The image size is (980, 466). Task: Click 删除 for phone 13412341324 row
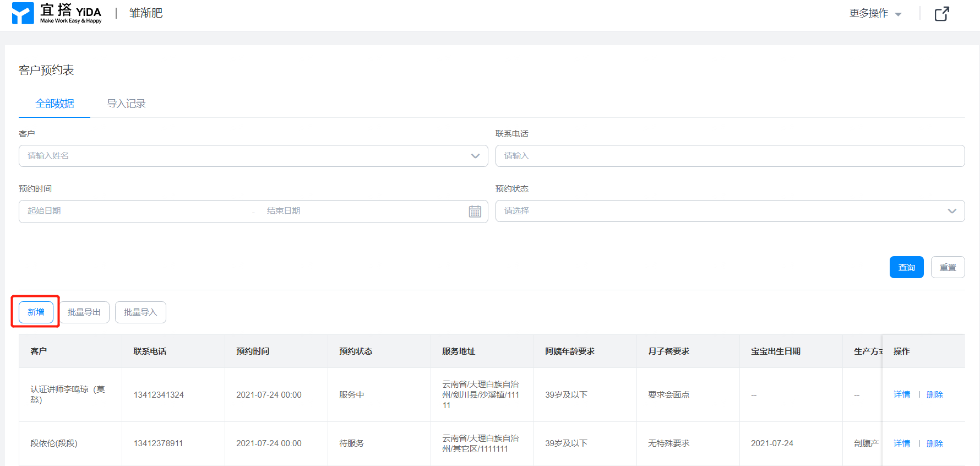pyautogui.click(x=935, y=394)
